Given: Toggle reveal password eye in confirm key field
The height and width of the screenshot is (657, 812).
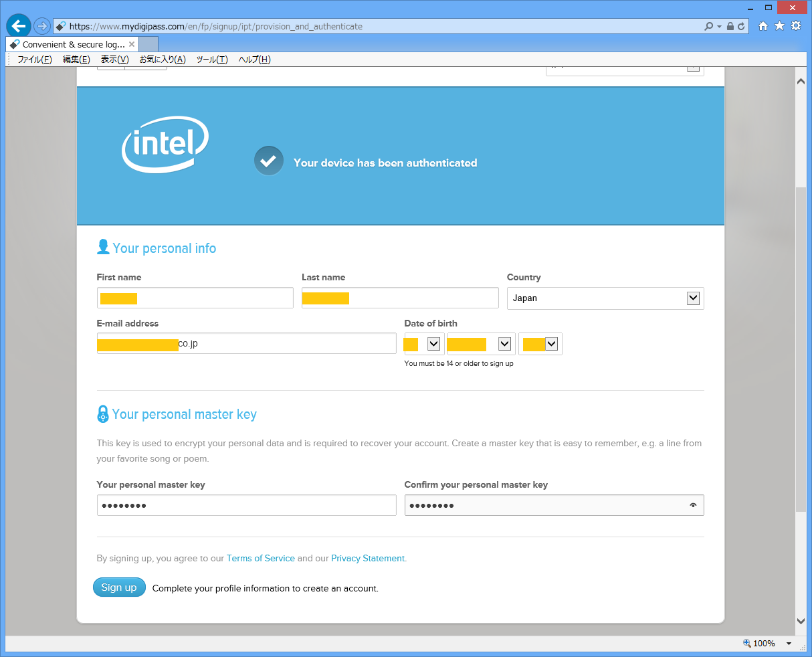Looking at the screenshot, I should tap(693, 505).
